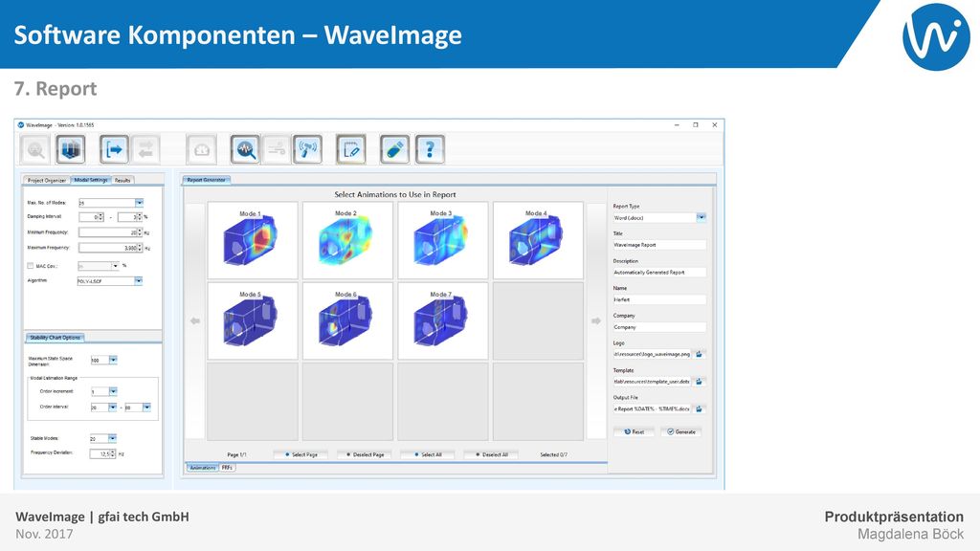Select the Stability Chart Options tab
Image resolution: width=980 pixels, height=551 pixels.
click(55, 338)
